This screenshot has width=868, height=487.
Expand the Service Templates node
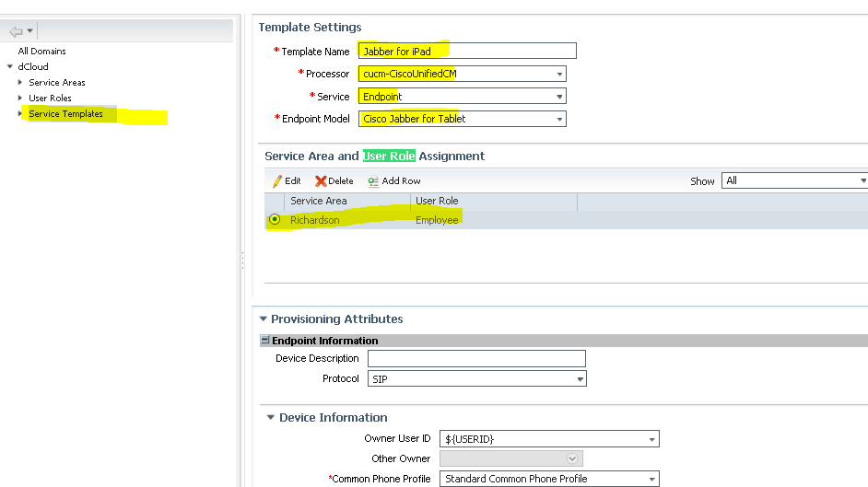pyautogui.click(x=20, y=113)
